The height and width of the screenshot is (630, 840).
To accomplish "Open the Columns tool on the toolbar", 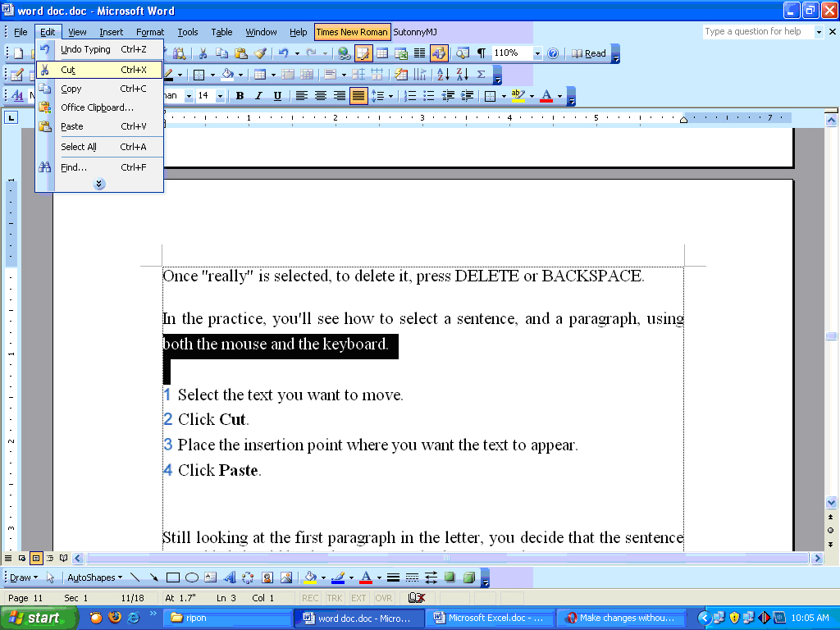I will tap(419, 52).
